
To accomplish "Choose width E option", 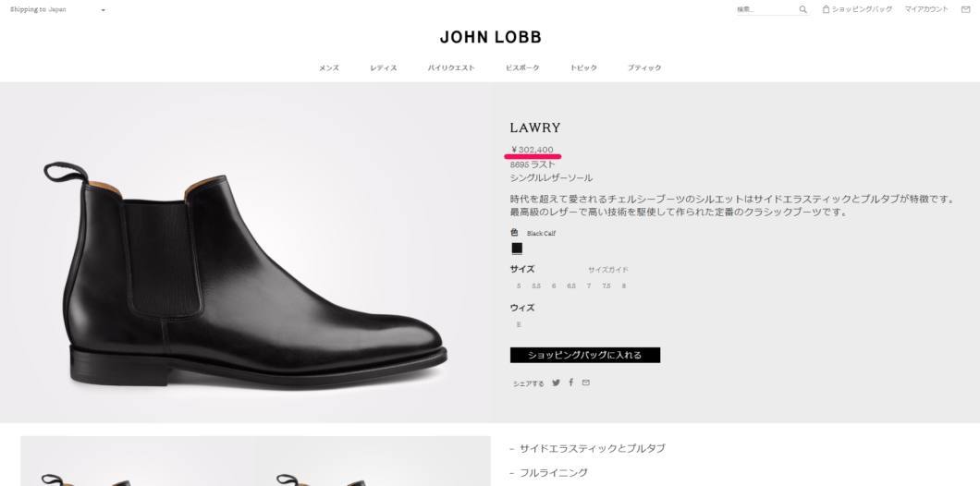I will [518, 325].
